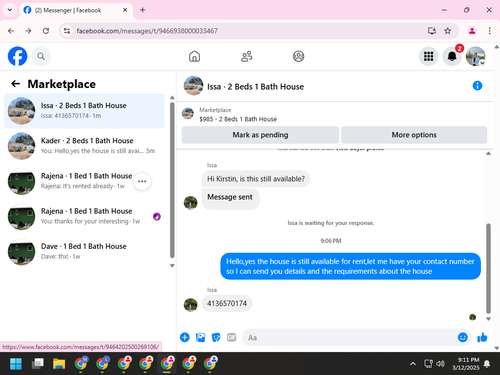The height and width of the screenshot is (375, 500).
Task: Open the Friends icon in top navigation
Action: click(247, 56)
